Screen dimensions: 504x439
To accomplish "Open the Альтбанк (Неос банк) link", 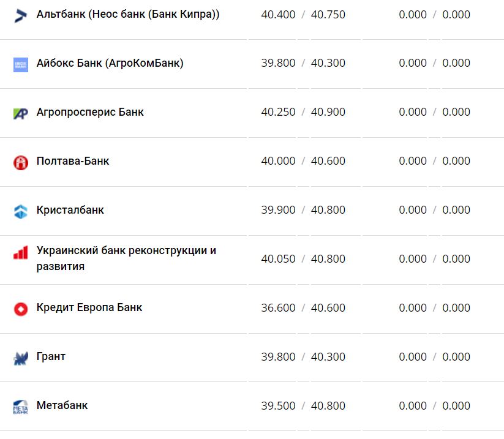I will [128, 14].
